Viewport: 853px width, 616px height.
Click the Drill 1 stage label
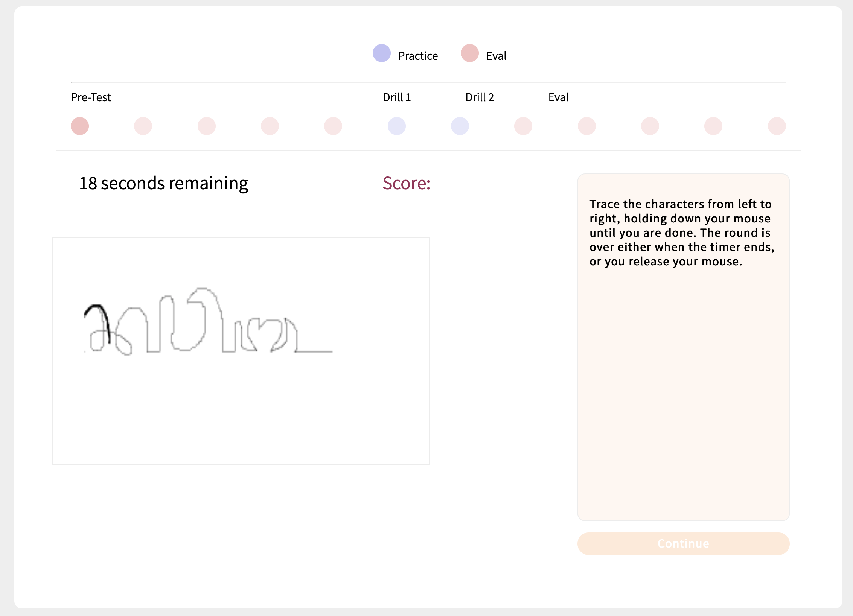pyautogui.click(x=397, y=97)
